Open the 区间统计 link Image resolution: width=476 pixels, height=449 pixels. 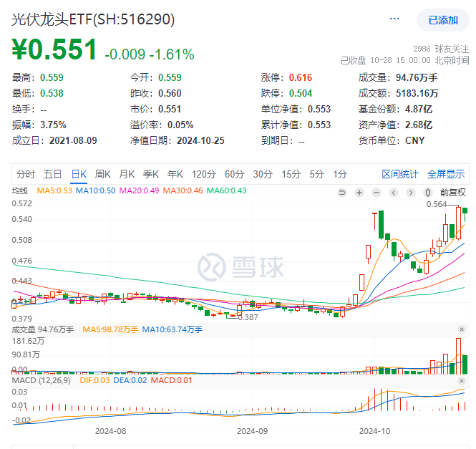coord(400,175)
